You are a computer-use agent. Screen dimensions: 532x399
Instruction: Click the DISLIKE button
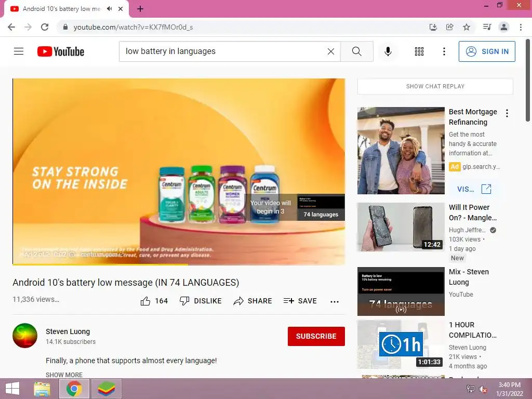pyautogui.click(x=201, y=301)
